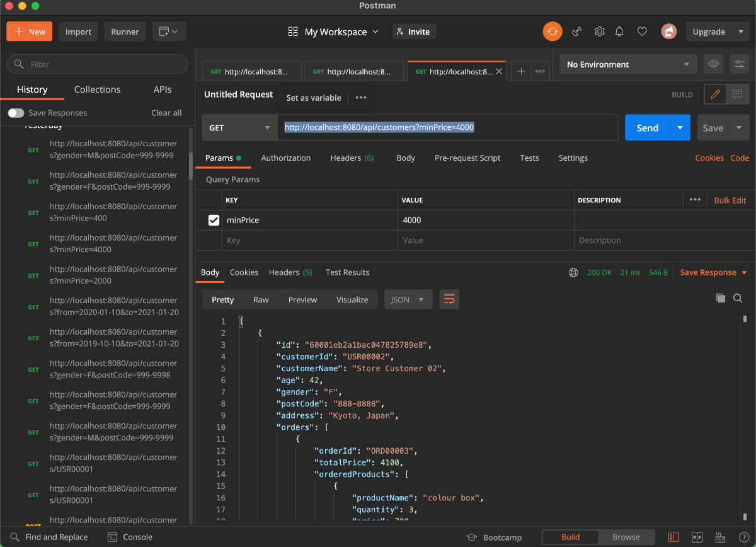
Task: Click Clear all history
Action: click(x=166, y=113)
